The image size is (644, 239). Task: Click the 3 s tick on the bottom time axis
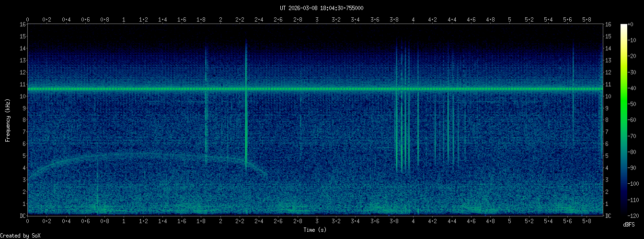coord(317,223)
